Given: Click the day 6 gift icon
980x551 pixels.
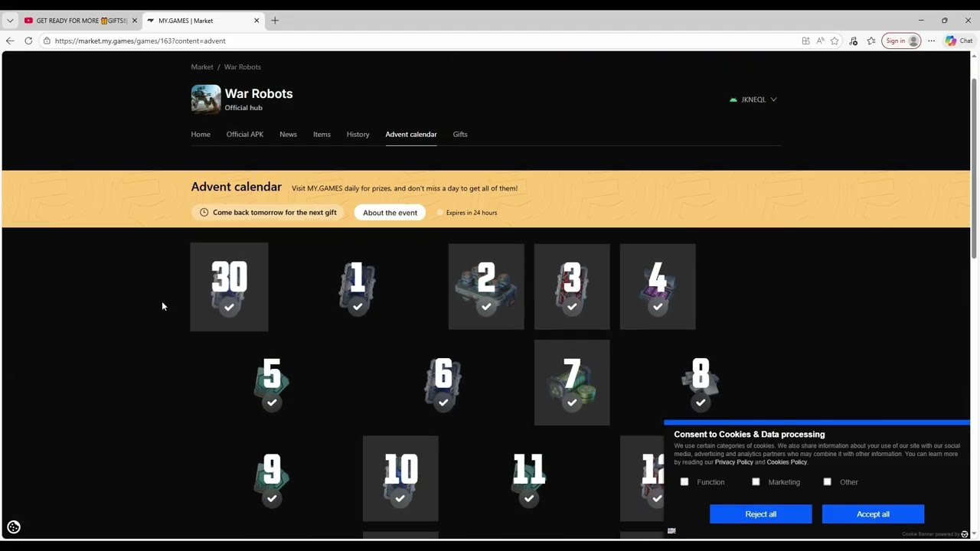Looking at the screenshot, I should click(x=443, y=383).
